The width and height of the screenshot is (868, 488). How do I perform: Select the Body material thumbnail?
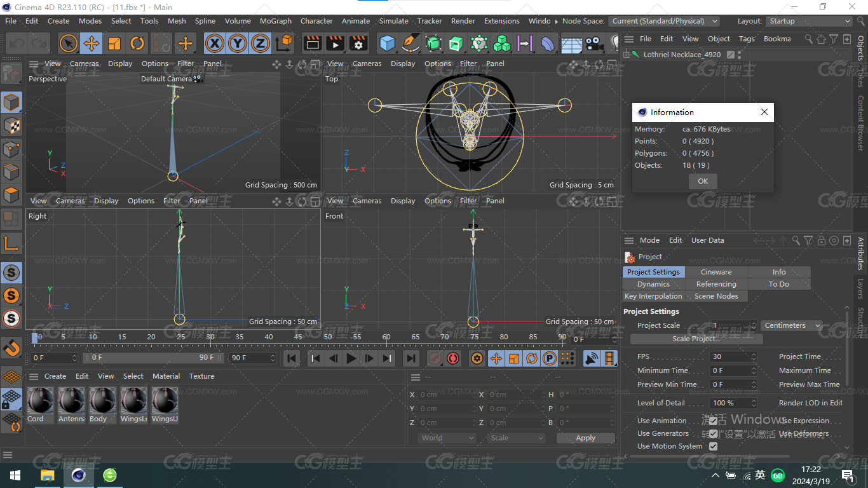[102, 401]
